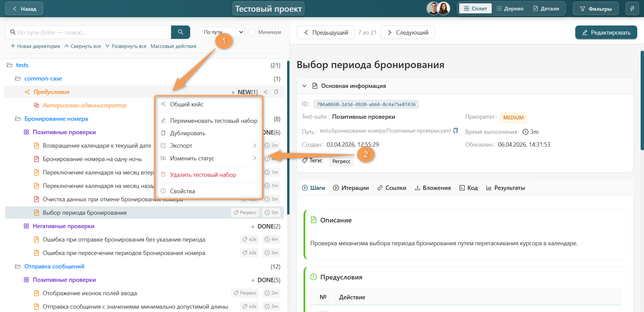This screenshot has height=312, width=644.
Task: Click the user avatars in the header
Action: [438, 9]
